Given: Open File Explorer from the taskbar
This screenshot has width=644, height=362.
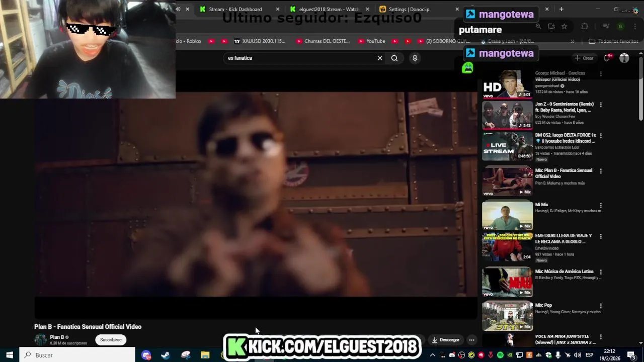Looking at the screenshot, I should pos(205,355).
